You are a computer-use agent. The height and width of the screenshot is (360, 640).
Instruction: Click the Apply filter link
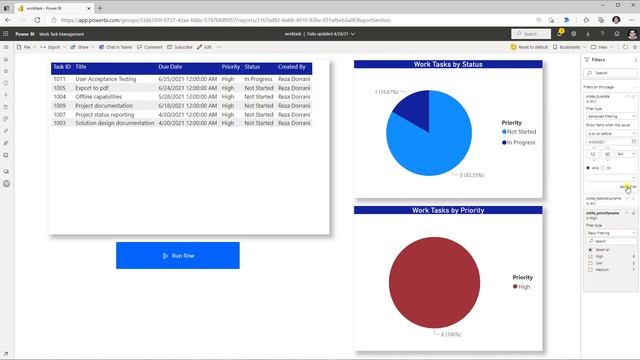pyautogui.click(x=628, y=187)
